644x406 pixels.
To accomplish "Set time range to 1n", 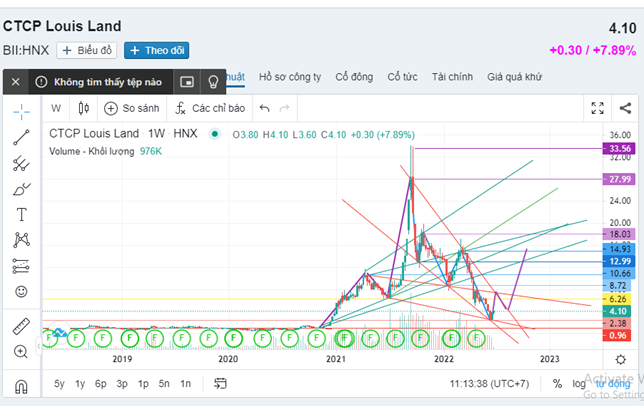I will click(186, 384).
